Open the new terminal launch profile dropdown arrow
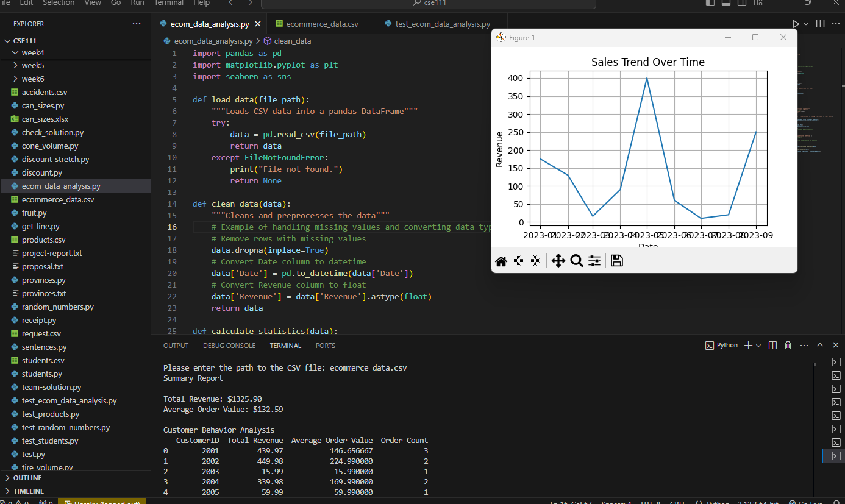Screen dimensions: 845x504 (758, 346)
